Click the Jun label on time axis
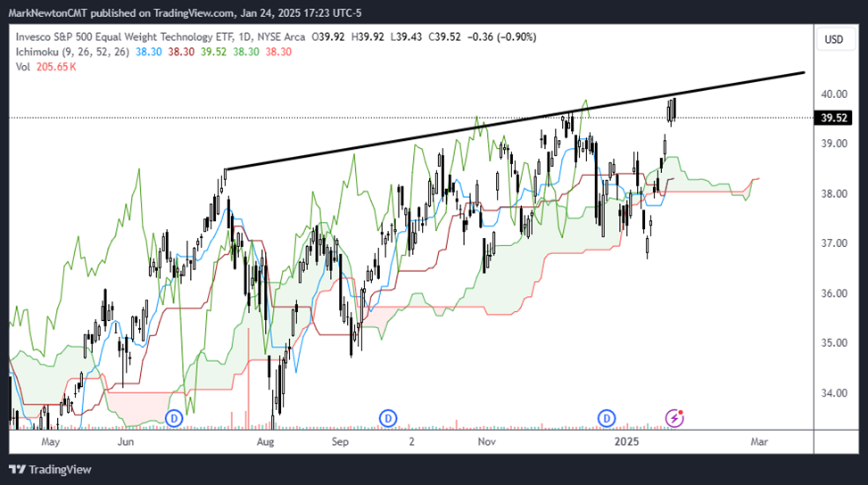Viewport: 868px width, 485px height. (126, 442)
